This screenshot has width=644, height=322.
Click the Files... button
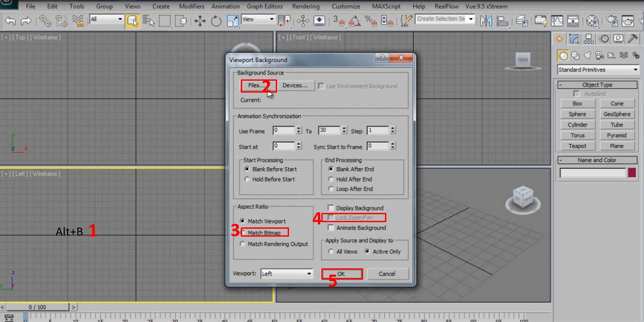[x=256, y=85]
